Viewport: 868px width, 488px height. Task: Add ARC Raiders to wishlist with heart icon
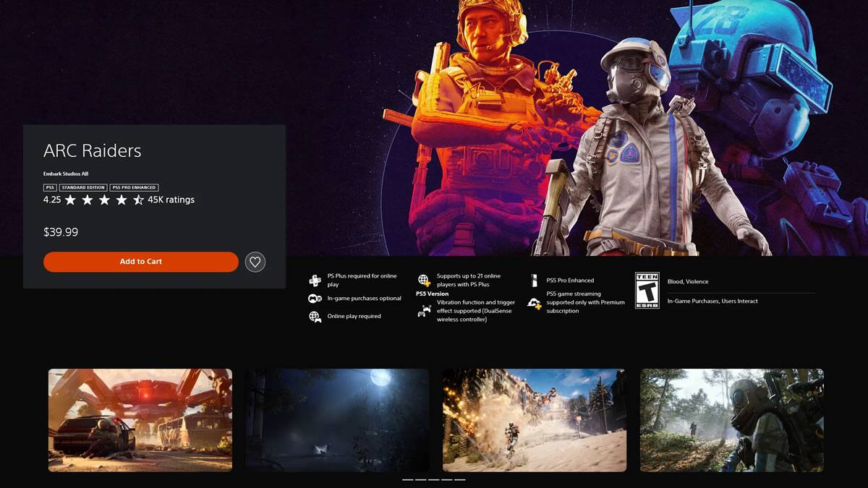click(255, 262)
